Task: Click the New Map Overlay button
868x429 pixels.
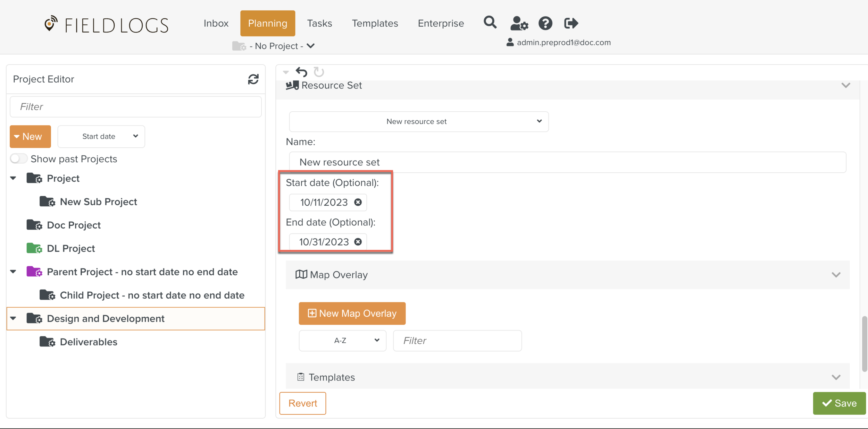Action: click(352, 313)
